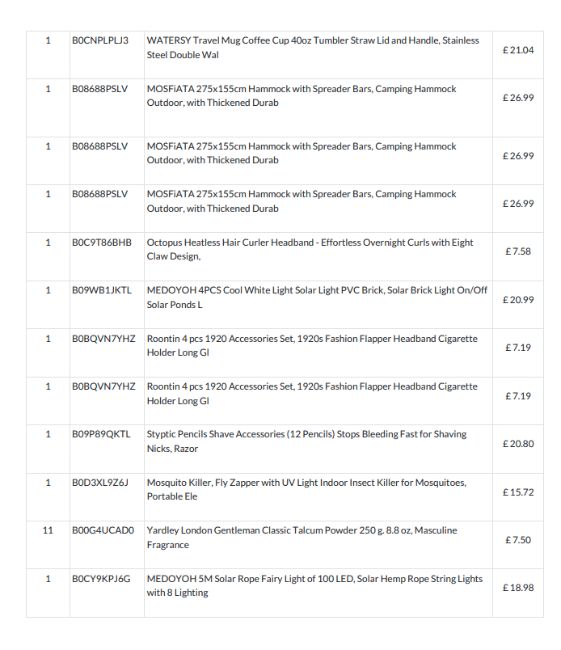The height and width of the screenshot is (650, 561).
Task: Click the £7.58 price
Action: 518,252
